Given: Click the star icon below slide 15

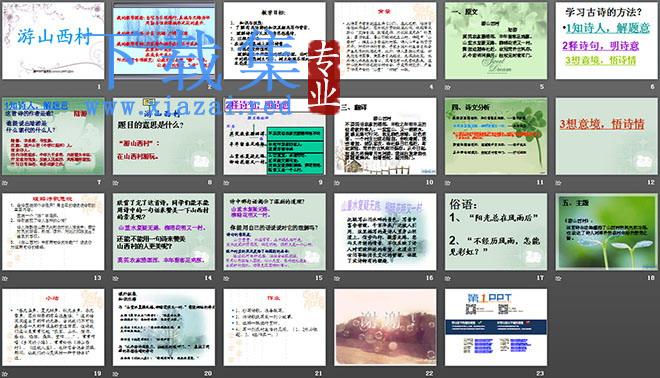Looking at the screenshot, I should click(x=226, y=278).
